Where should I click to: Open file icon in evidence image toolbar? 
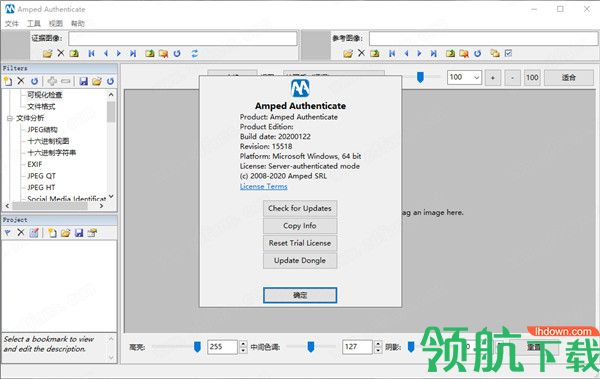(47, 54)
